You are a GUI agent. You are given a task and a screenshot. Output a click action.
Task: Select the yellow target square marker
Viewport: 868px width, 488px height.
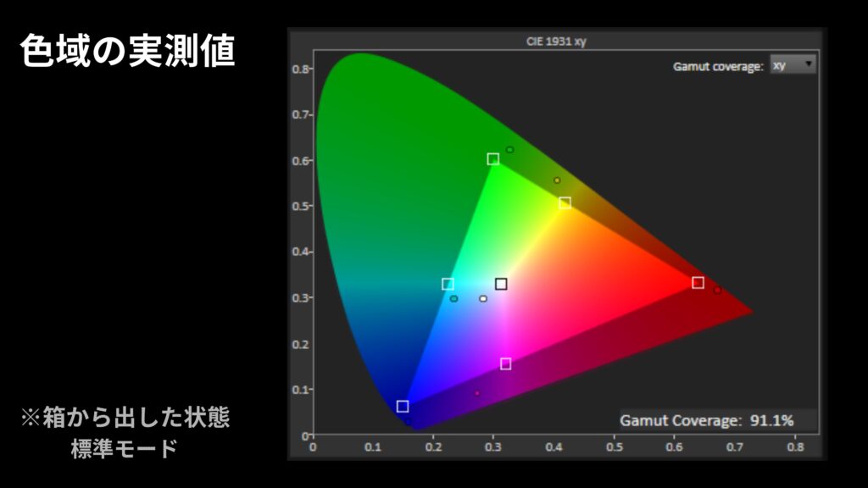click(x=565, y=203)
